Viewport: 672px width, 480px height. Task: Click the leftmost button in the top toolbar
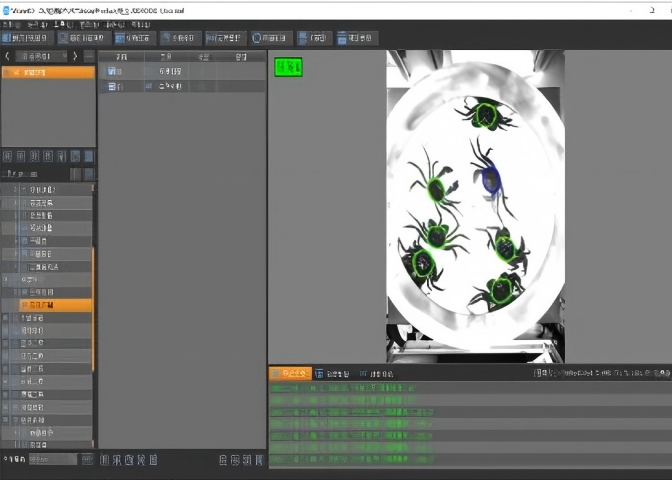(x=26, y=38)
